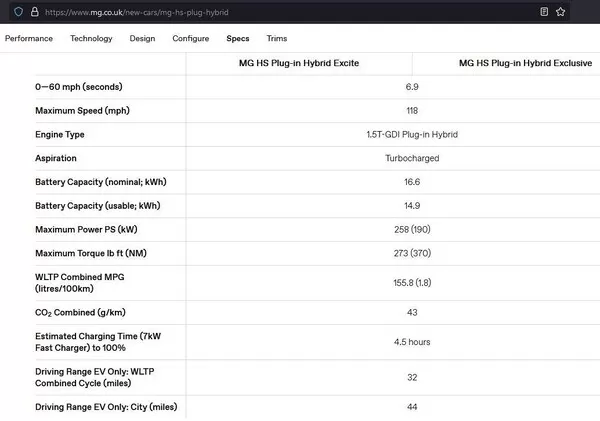Click Driving Range EV Only: City label
Image resolution: width=600 pixels, height=421 pixels.
pos(106,407)
